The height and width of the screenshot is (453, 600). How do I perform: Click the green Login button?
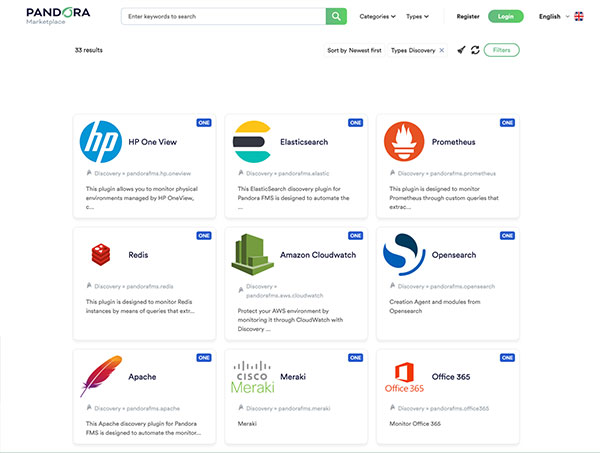pos(505,16)
